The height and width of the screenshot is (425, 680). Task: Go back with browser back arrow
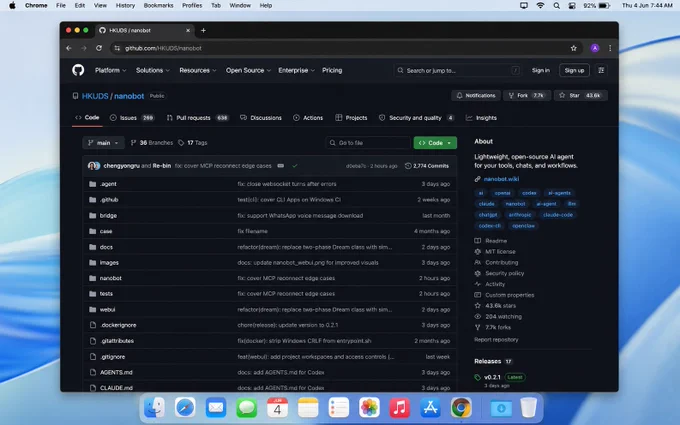pos(69,48)
